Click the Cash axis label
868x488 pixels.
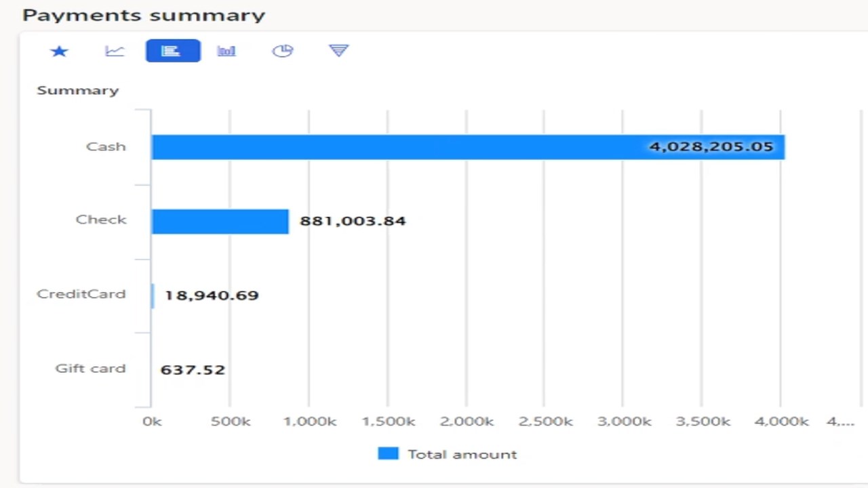pyautogui.click(x=106, y=146)
